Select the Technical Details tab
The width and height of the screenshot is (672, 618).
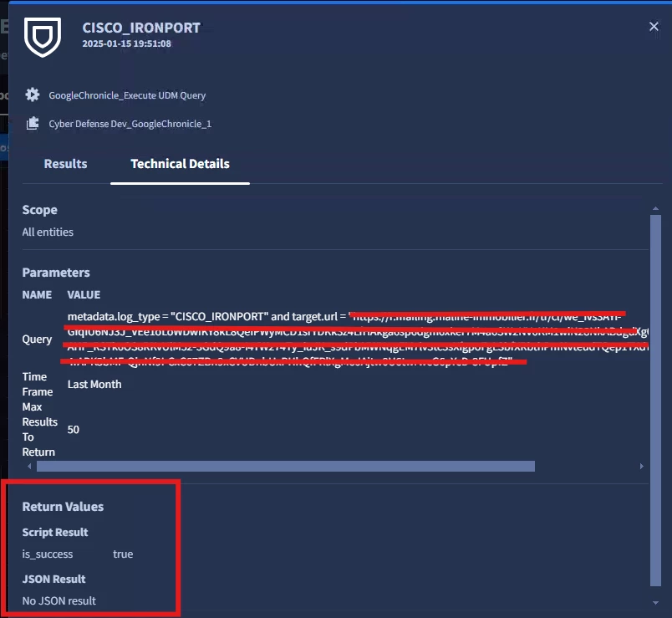pyautogui.click(x=180, y=164)
